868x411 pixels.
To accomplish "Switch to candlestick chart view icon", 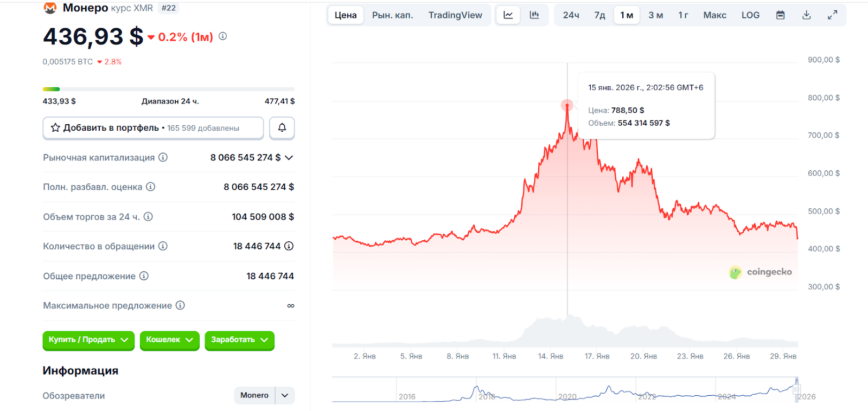I will pos(534,15).
